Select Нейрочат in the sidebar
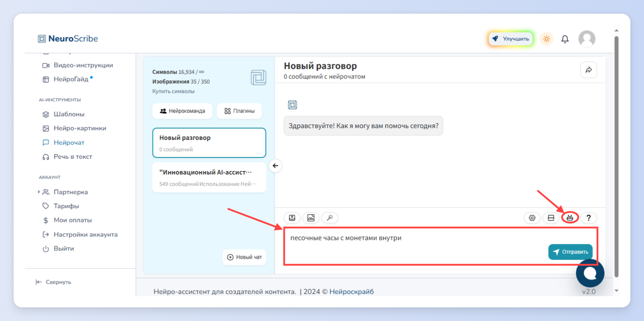This screenshot has height=321, width=644. click(x=64, y=143)
